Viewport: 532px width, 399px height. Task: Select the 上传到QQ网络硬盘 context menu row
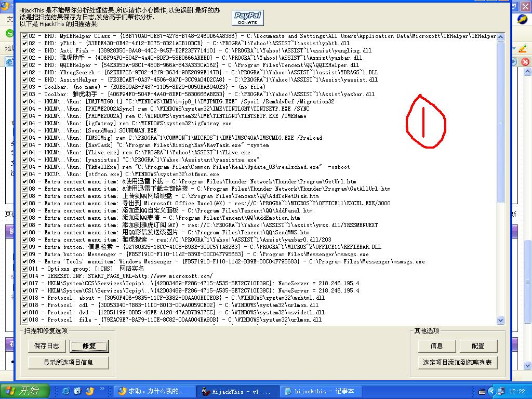pos(174,196)
